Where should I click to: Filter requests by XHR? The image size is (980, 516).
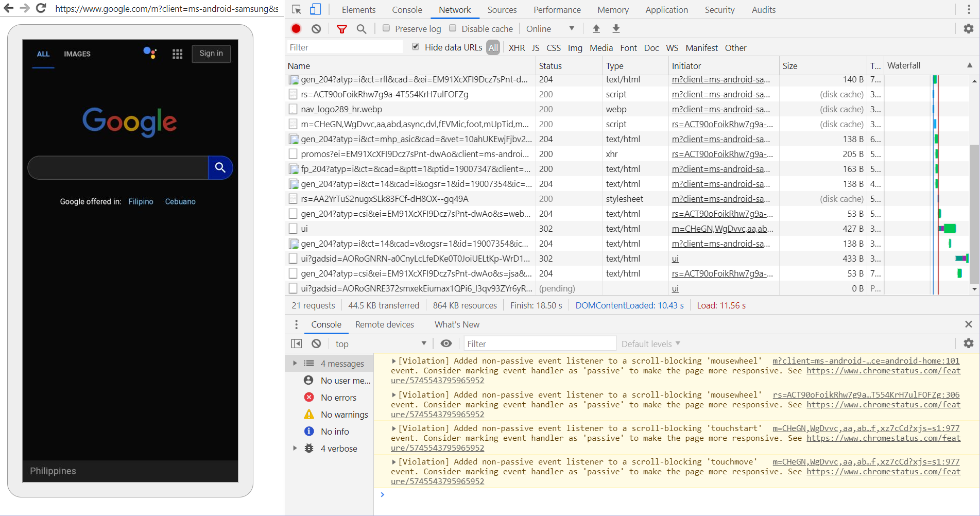517,48
